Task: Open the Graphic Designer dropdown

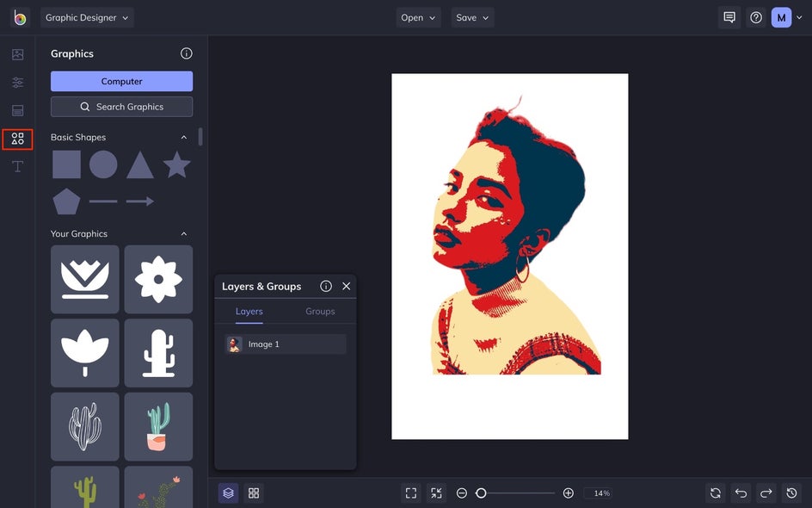Action: (x=87, y=17)
